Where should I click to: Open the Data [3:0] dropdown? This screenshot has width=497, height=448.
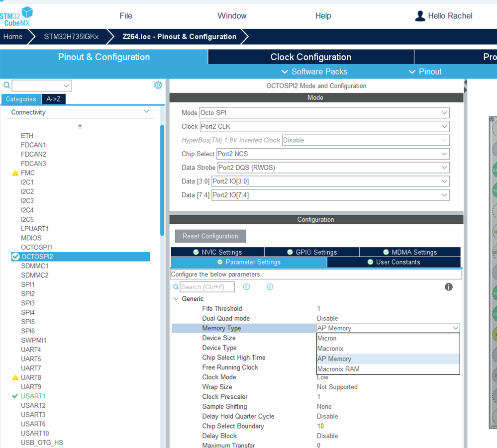tap(330, 181)
